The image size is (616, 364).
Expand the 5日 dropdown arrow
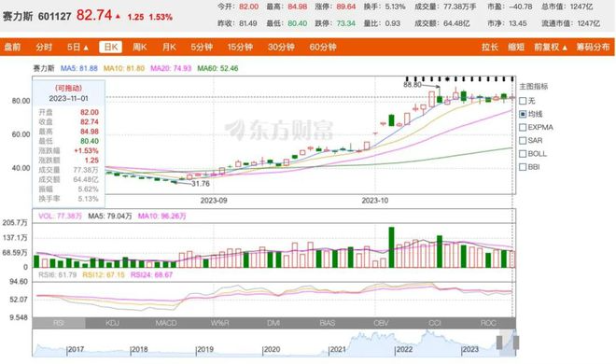point(86,48)
